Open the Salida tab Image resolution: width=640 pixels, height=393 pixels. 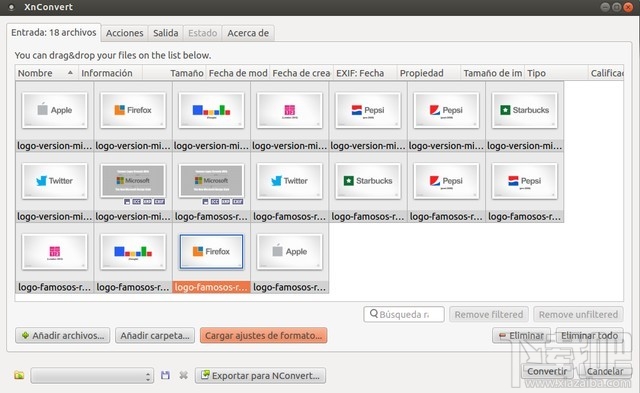tap(165, 33)
